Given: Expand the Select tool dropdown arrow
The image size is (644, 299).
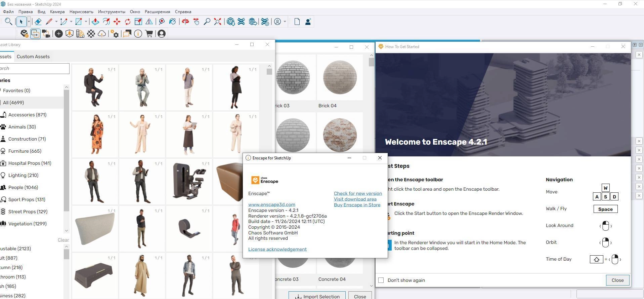Looking at the screenshot, I should pos(29,22).
